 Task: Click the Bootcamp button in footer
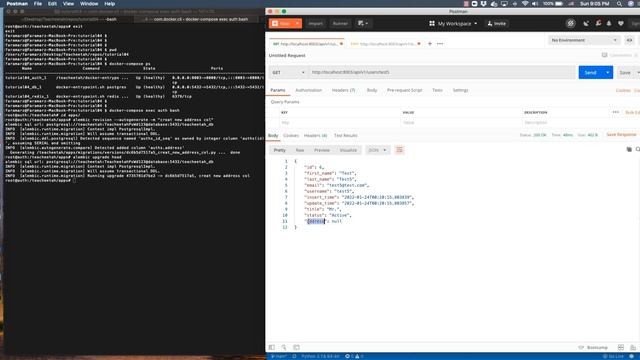tap(593, 347)
